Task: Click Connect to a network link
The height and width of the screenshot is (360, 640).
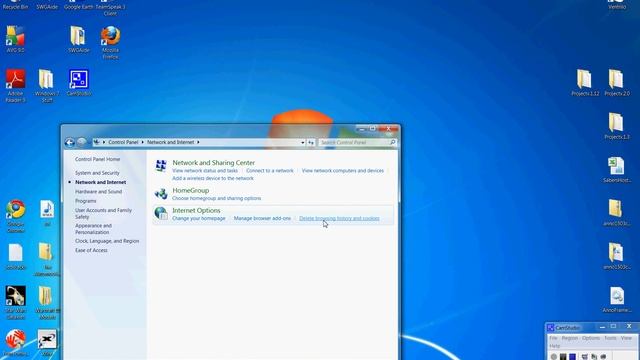Action: click(x=270, y=171)
